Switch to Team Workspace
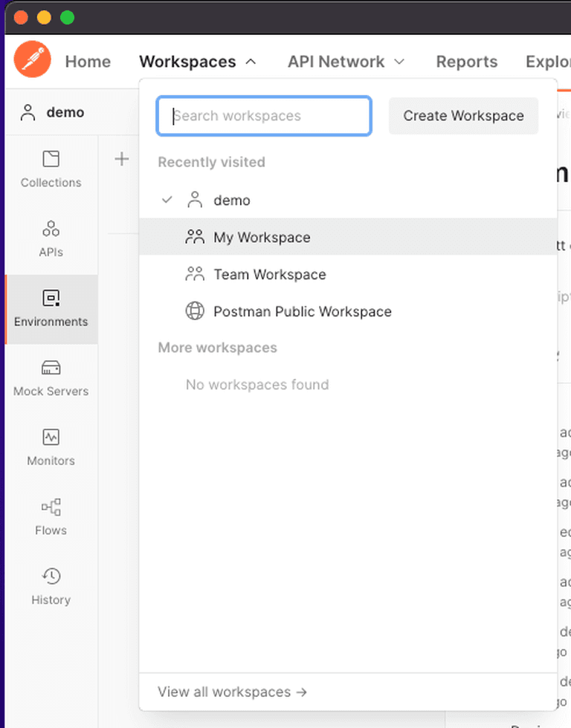This screenshot has width=571, height=728. (348, 274)
